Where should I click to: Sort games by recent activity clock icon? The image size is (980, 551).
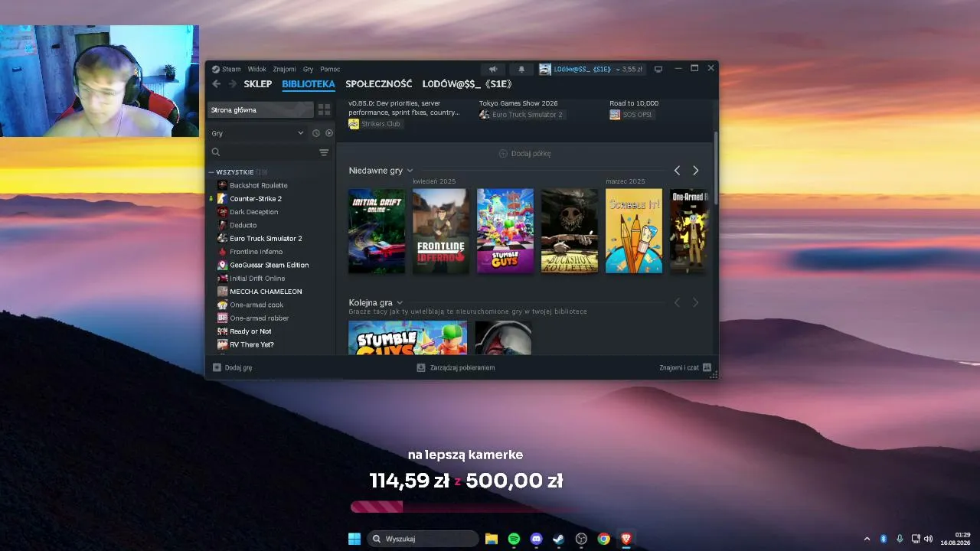316,133
